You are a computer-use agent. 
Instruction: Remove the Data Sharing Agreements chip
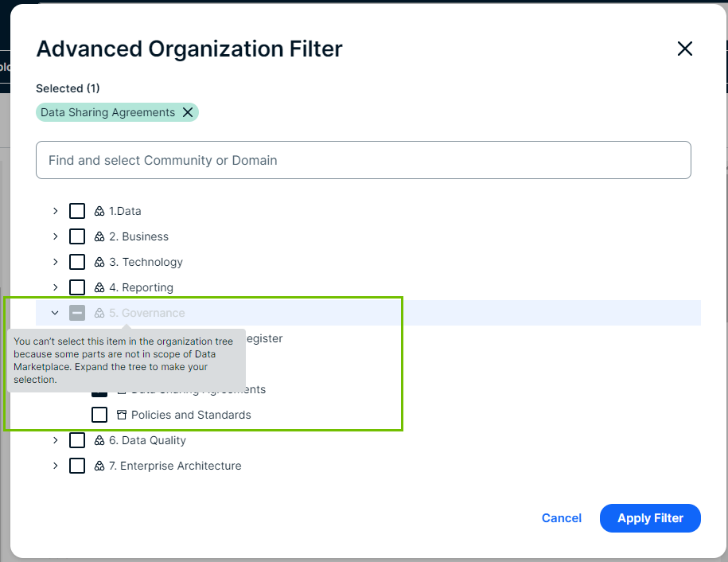188,112
